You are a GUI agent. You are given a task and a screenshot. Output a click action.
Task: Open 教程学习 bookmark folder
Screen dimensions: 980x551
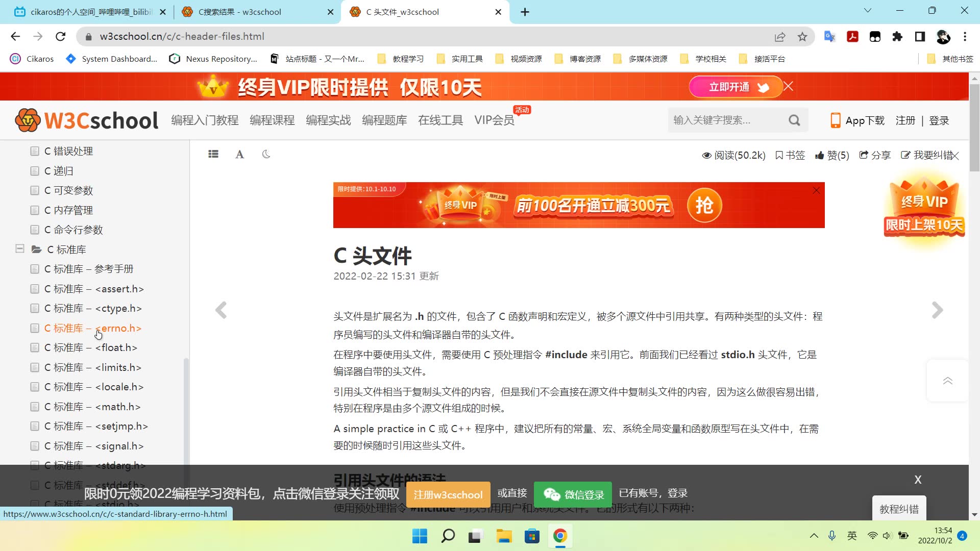401,59
